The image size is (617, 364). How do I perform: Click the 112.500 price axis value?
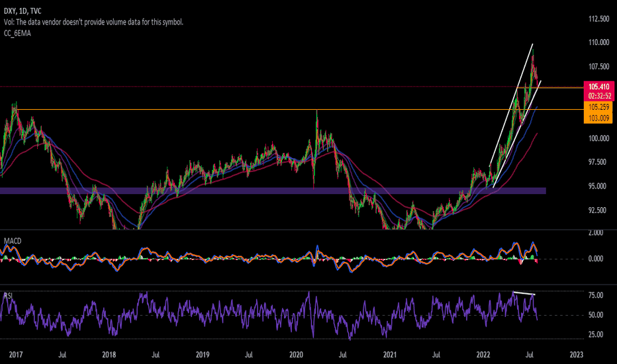point(598,19)
